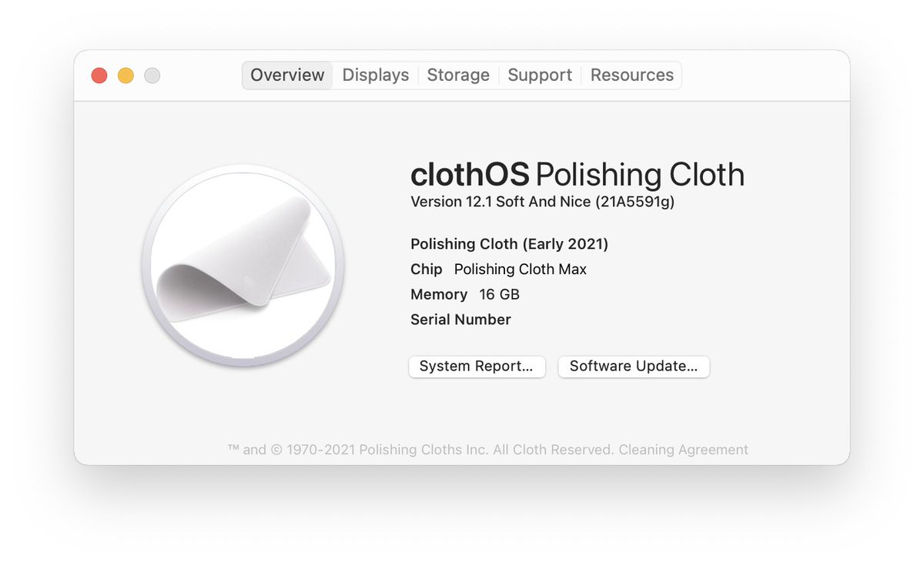Switch to the Displays tab
The height and width of the screenshot is (563, 924).
[376, 75]
